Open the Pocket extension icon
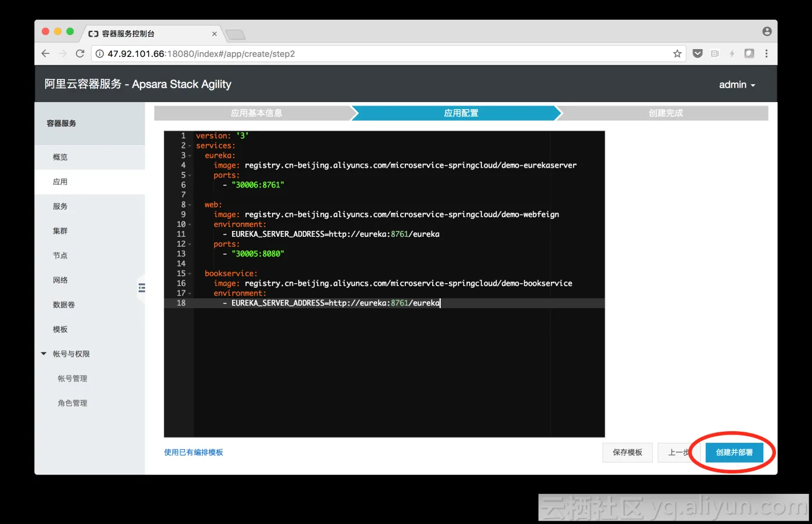The image size is (812, 524). pos(698,53)
